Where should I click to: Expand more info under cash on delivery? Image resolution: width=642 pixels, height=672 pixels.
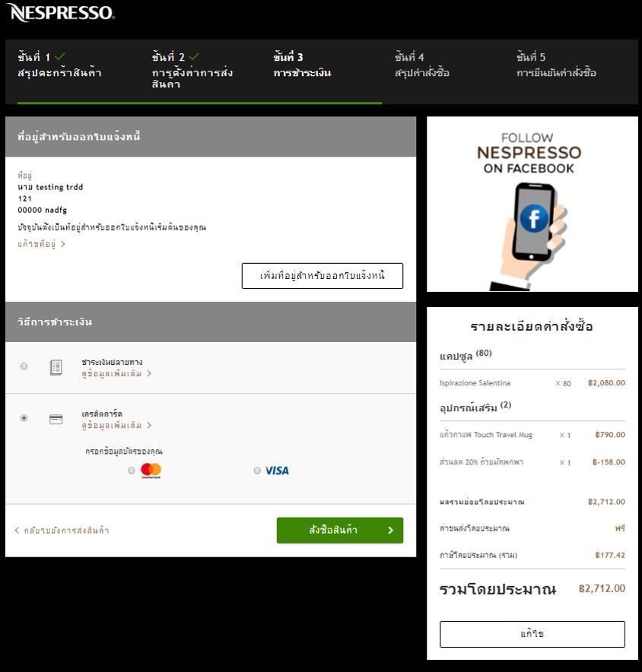[116, 374]
